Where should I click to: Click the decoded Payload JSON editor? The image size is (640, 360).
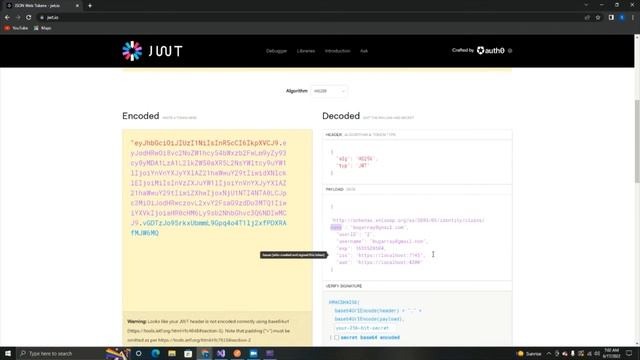417,238
